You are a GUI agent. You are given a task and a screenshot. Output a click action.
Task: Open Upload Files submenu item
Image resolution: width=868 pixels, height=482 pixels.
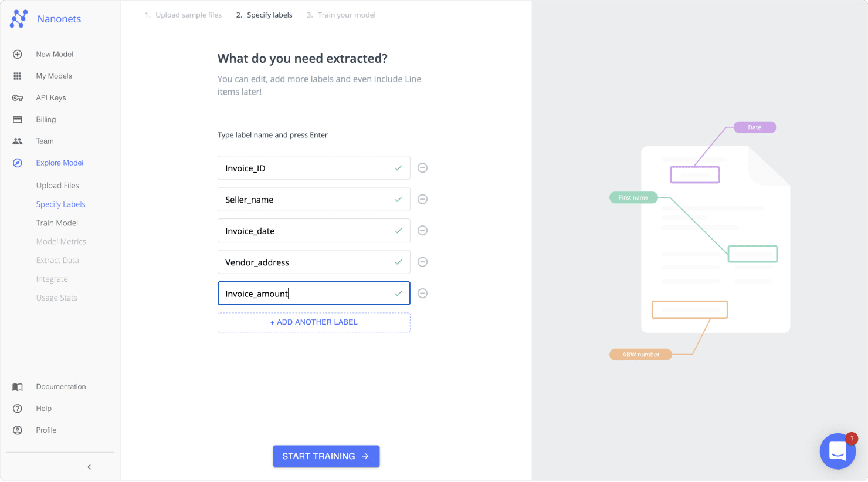[x=57, y=186]
